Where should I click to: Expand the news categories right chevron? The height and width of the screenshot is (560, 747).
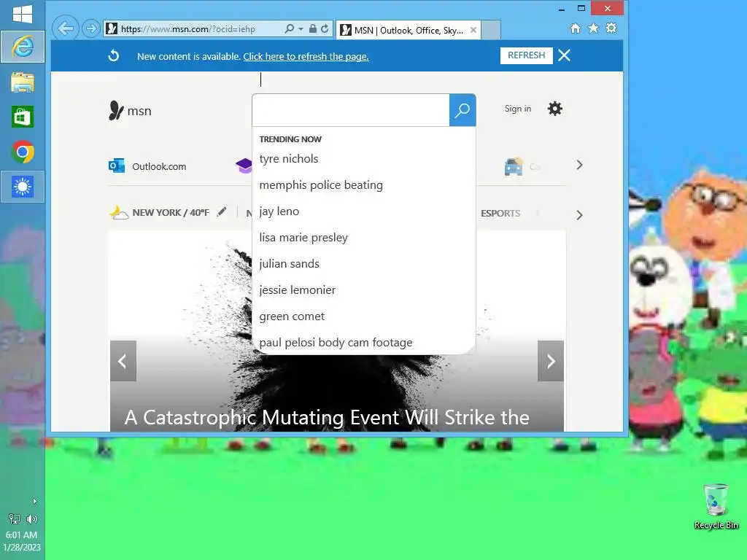[579, 215]
